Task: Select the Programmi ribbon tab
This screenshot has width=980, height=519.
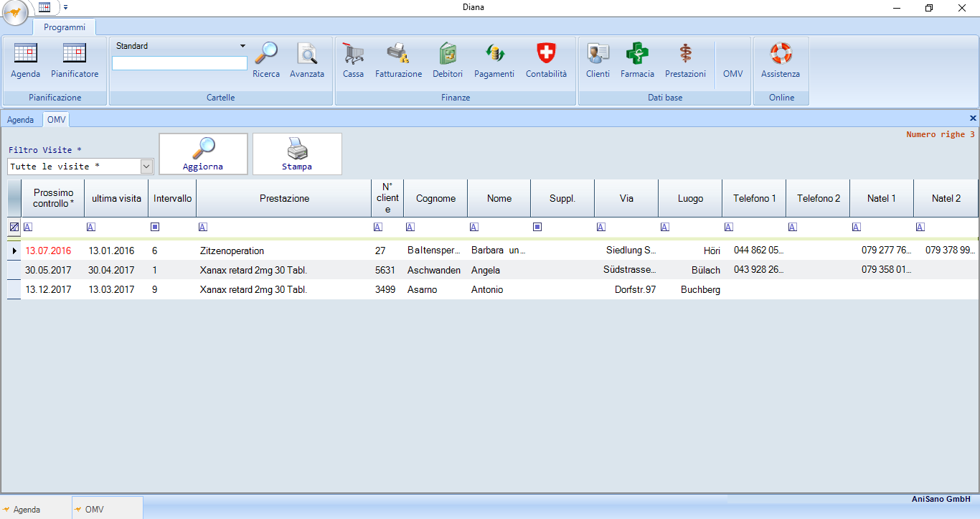Action: pos(65,27)
